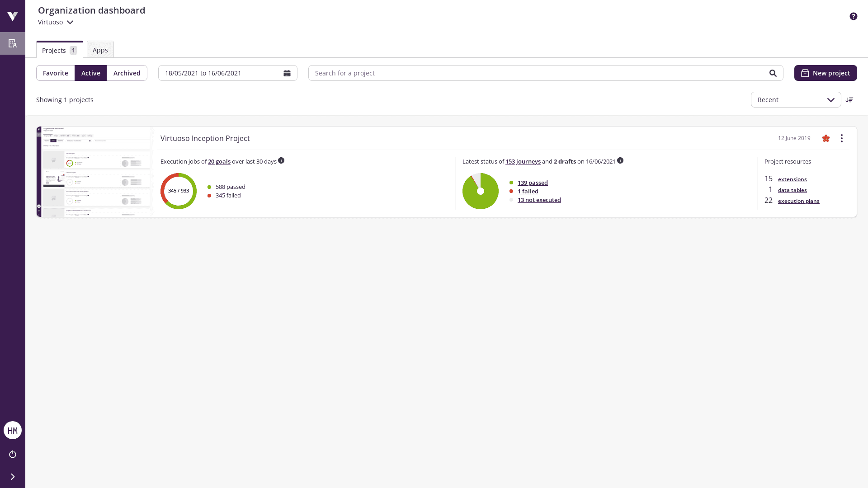
Task: Toggle the favorite flower on Virtuoso Inception Project
Action: click(x=826, y=138)
